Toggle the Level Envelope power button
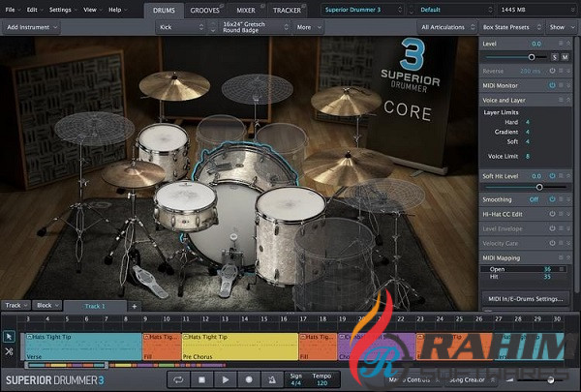This screenshot has height=392, width=581. coord(552,228)
